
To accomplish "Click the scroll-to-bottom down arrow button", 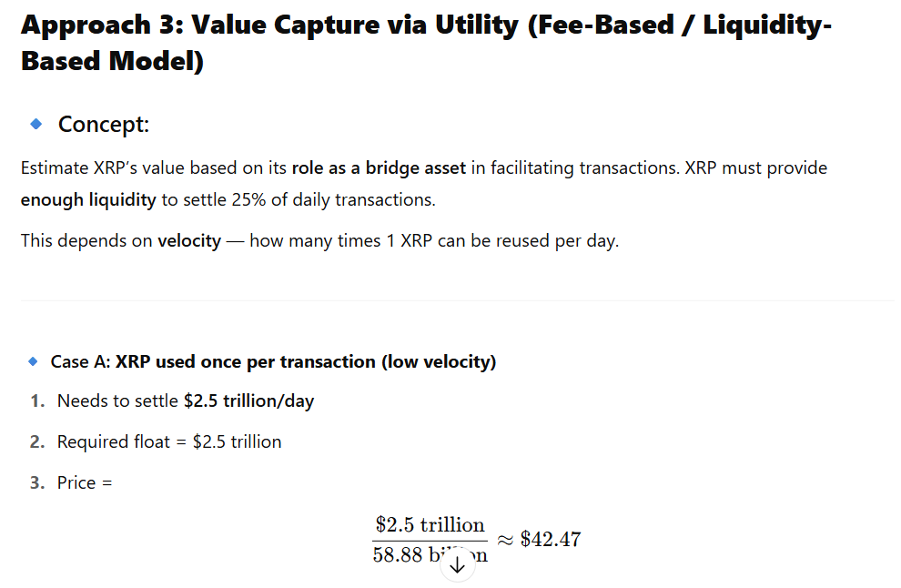I will point(458,565).
